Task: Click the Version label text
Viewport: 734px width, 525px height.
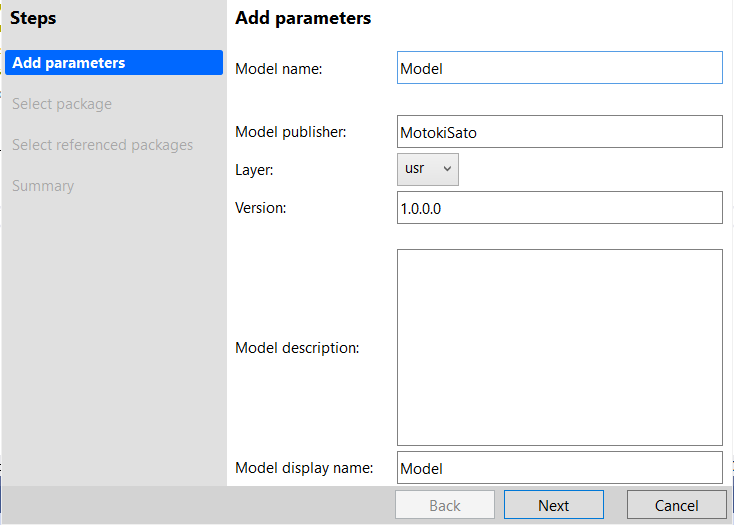Action: point(261,208)
